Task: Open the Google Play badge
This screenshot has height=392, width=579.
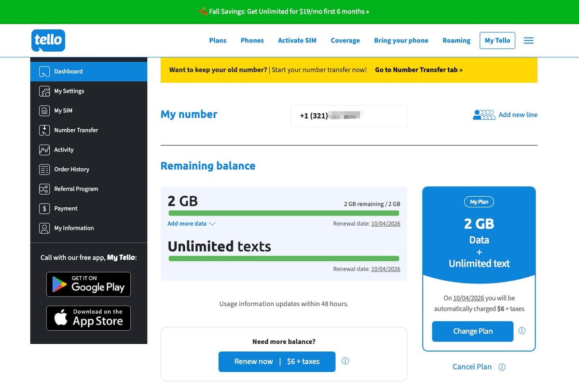Action: pyautogui.click(x=88, y=284)
